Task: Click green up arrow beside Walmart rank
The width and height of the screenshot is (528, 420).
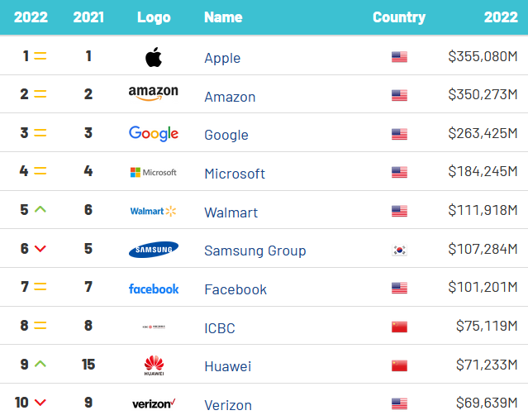Action: click(x=40, y=210)
